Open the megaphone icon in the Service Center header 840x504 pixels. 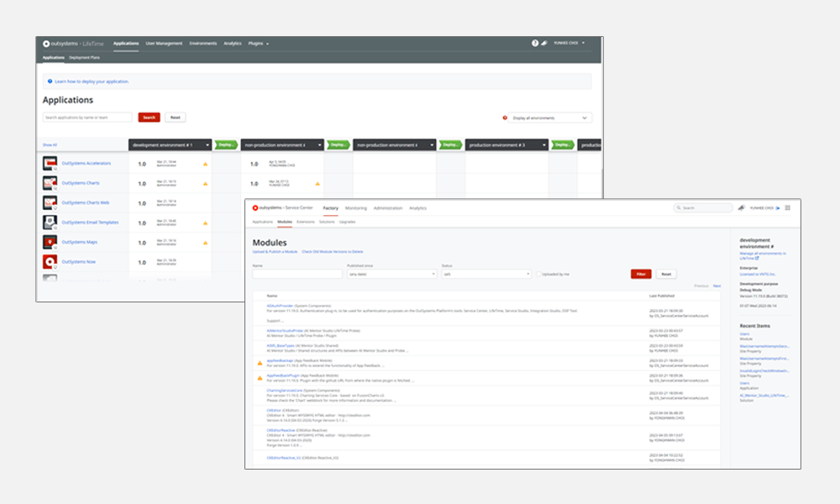point(742,207)
